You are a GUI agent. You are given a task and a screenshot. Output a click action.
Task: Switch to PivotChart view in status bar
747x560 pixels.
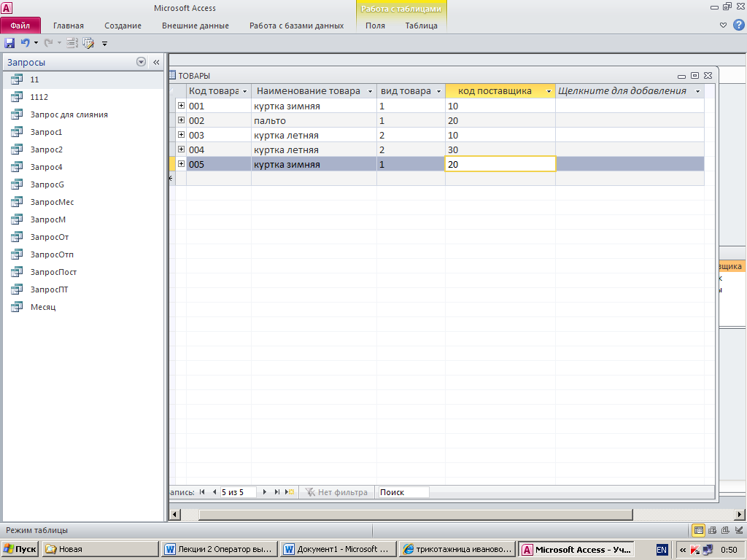point(725,530)
